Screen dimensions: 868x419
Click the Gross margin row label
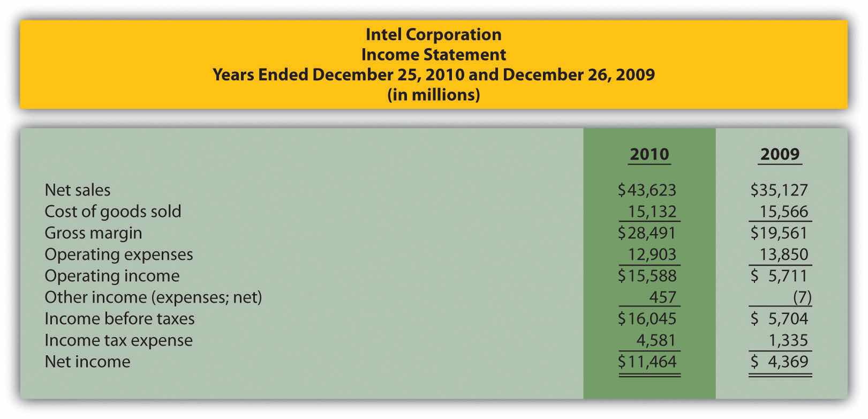coord(93,233)
